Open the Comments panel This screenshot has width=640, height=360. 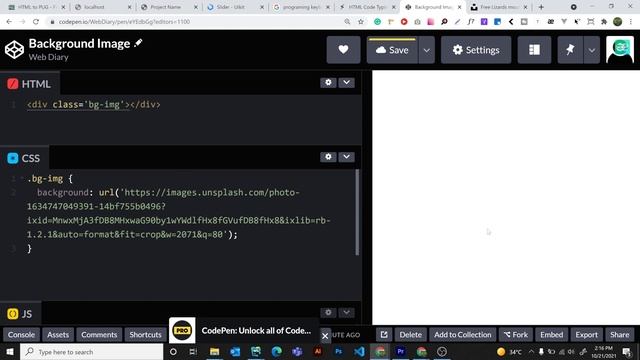[99, 335]
